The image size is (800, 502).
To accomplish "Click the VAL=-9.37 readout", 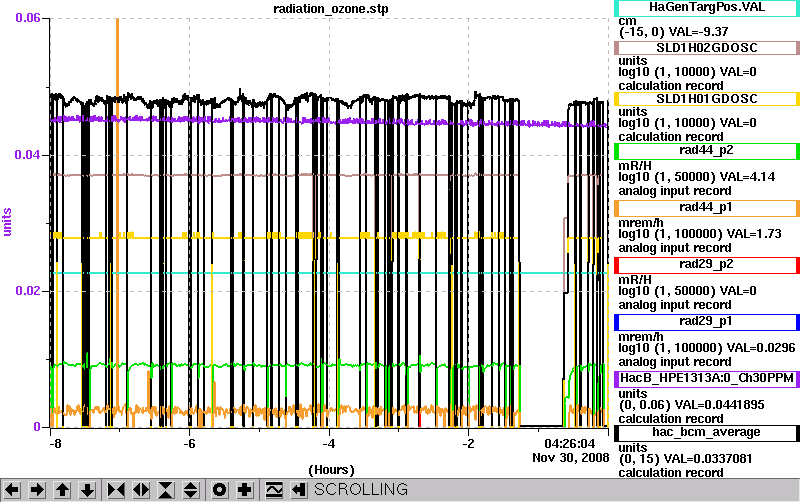I will tap(698, 32).
